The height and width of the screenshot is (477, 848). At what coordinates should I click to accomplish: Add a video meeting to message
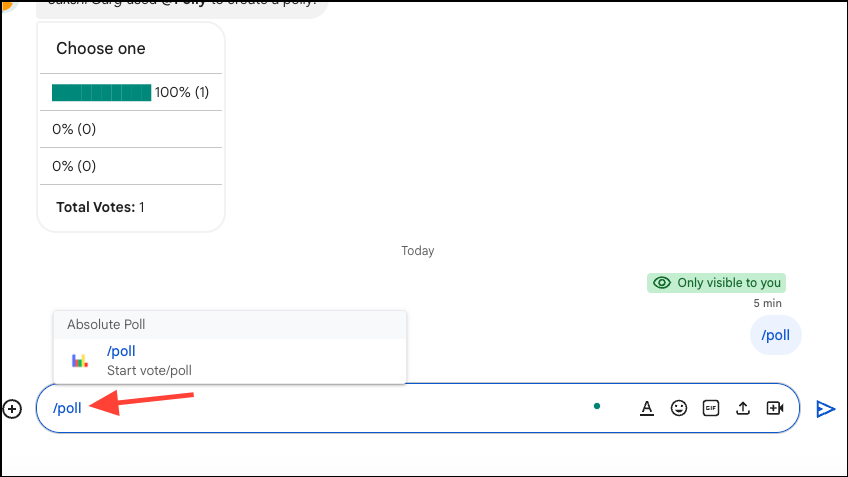coord(775,408)
